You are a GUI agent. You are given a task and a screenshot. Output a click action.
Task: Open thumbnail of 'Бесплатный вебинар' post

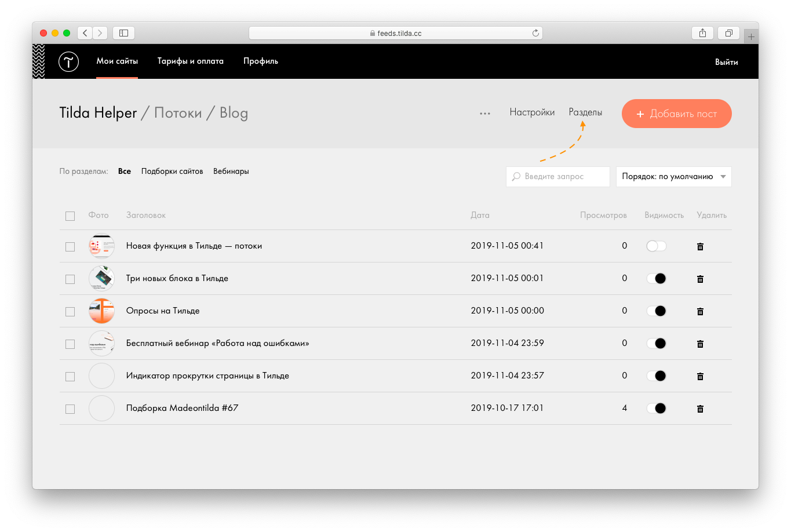(x=101, y=344)
